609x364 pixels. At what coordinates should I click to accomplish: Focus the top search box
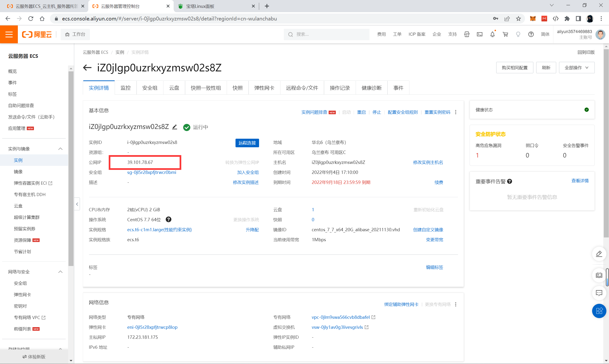pos(326,34)
